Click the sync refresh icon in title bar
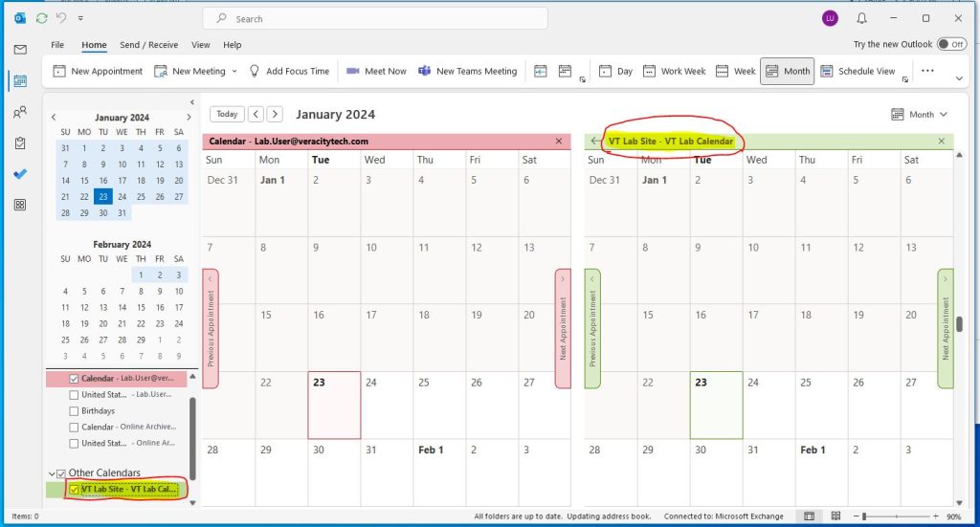Image resolution: width=980 pixels, height=527 pixels. pyautogui.click(x=41, y=18)
